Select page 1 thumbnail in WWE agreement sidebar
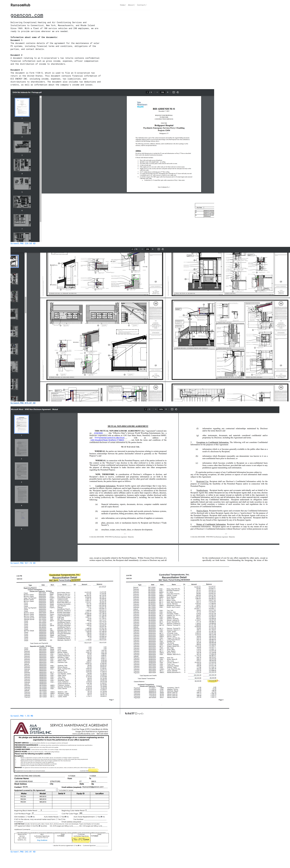290x868 pixels. (x=21, y=424)
